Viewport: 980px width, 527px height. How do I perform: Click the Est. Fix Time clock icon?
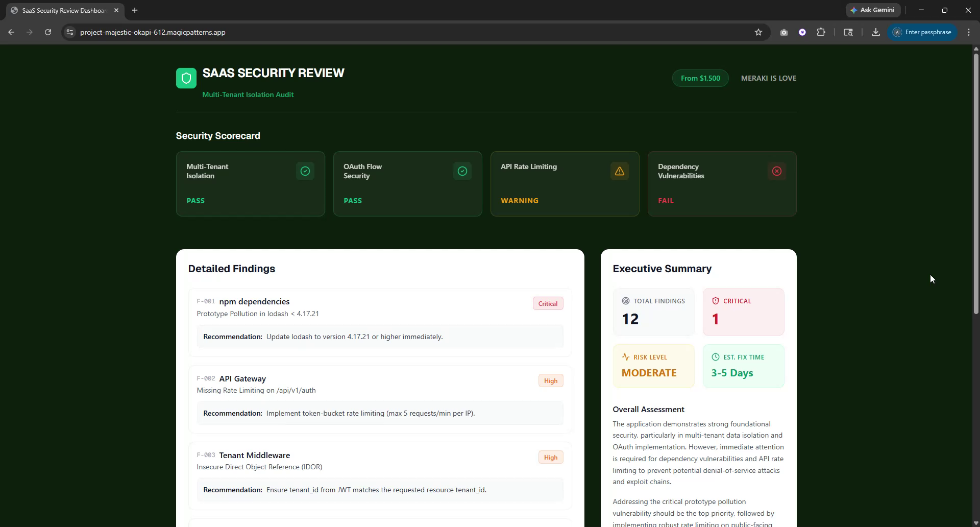(x=716, y=357)
